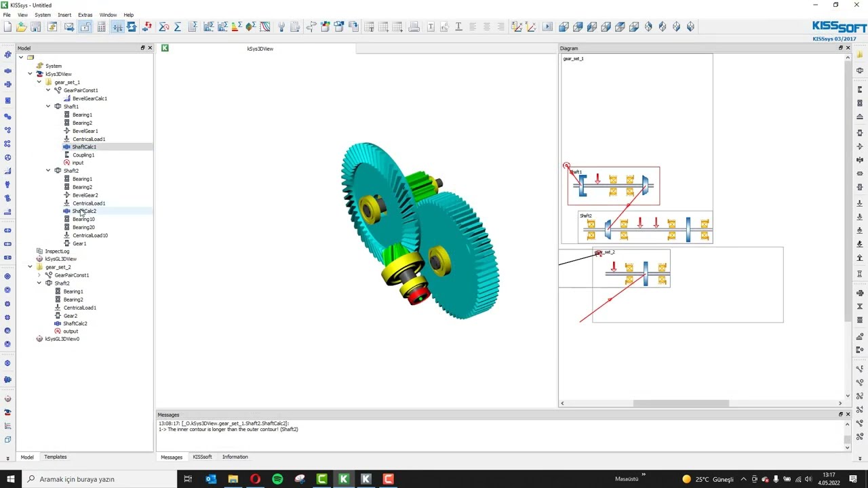Close the Messages panel
Screen dimensions: 868x488
(x=848, y=414)
